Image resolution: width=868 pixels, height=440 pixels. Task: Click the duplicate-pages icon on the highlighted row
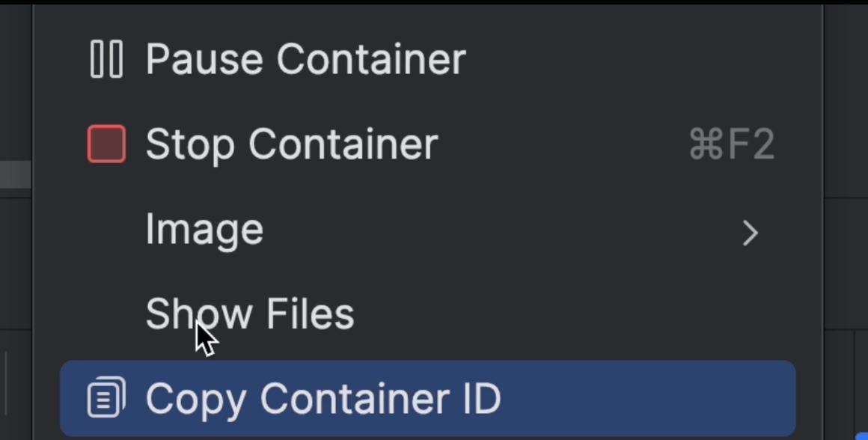pyautogui.click(x=105, y=397)
